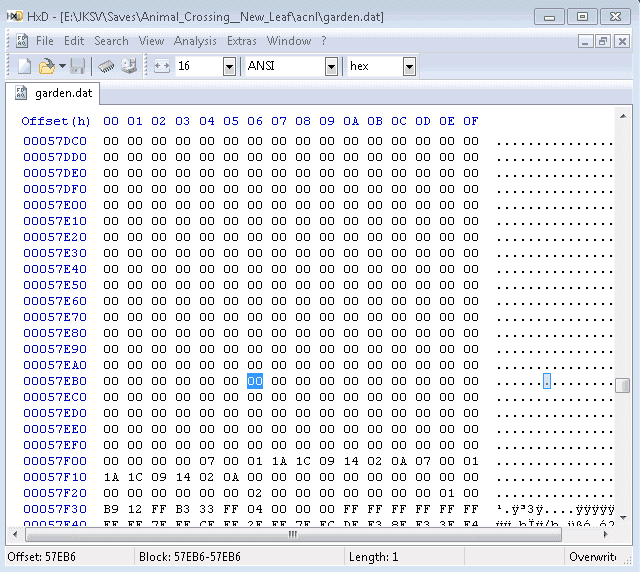This screenshot has width=640, height=572.
Task: Click column header 08
Action: click(303, 121)
